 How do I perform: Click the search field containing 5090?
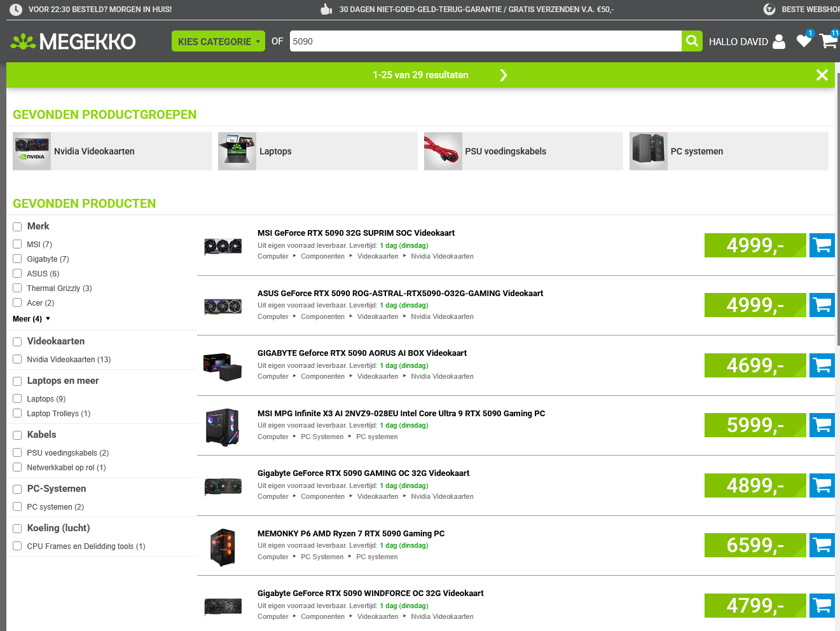(486, 41)
